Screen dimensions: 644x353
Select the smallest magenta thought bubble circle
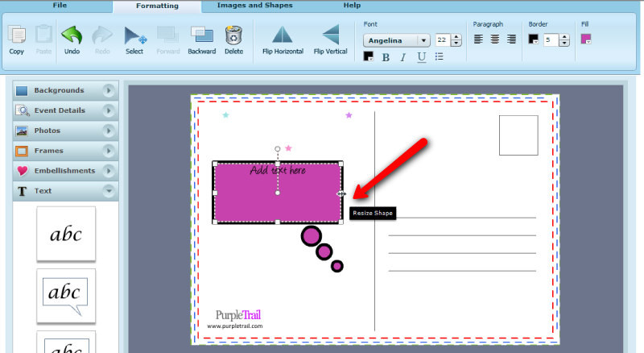click(x=337, y=266)
